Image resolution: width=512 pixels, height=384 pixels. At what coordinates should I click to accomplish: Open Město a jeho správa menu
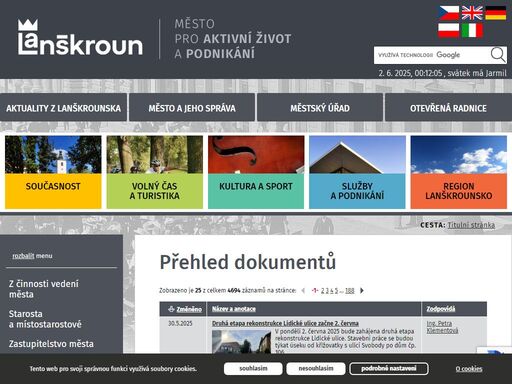[x=192, y=108]
